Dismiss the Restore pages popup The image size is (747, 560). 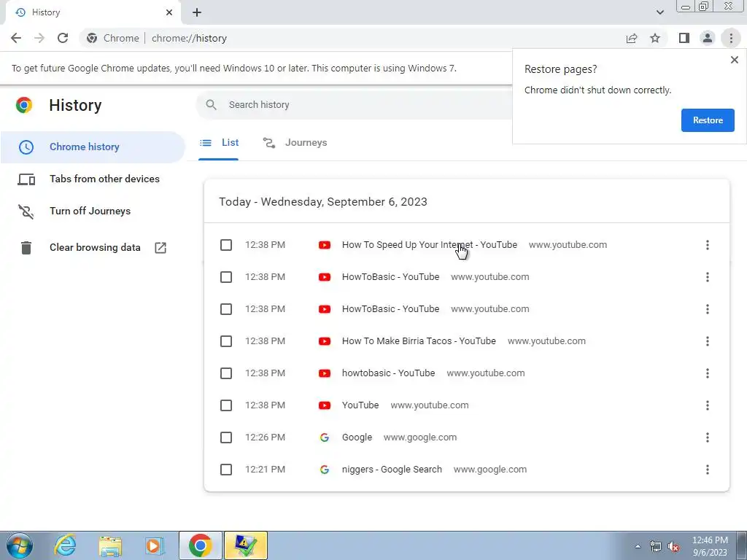[734, 60]
